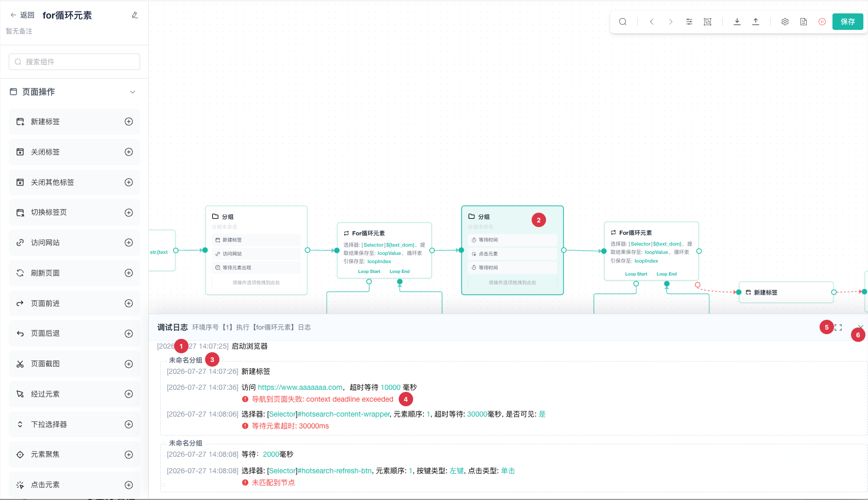The width and height of the screenshot is (868, 500).
Task: Click redo forward arrow in toolbar
Action: pos(670,22)
